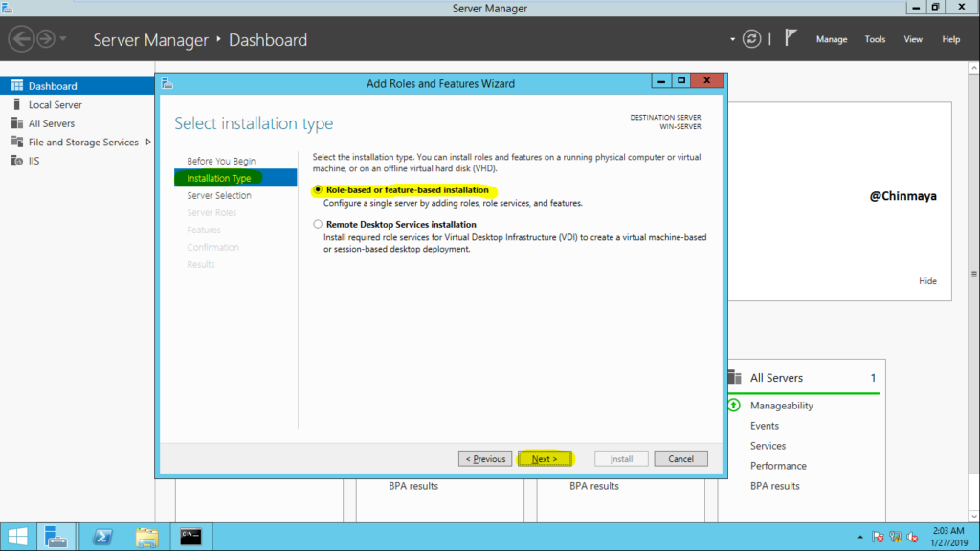Screen dimensions: 980x551
Task: Click the scrollbar down arrow
Action: pyautogui.click(x=973, y=516)
